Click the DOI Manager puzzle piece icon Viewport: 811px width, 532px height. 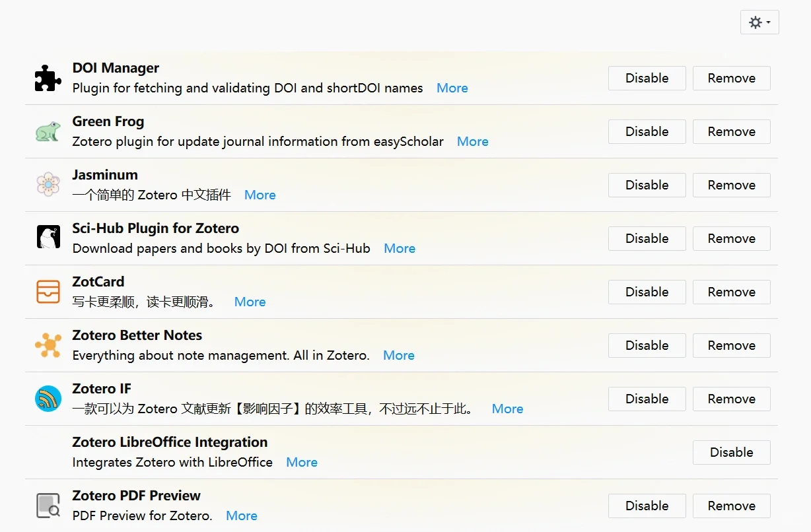point(48,78)
